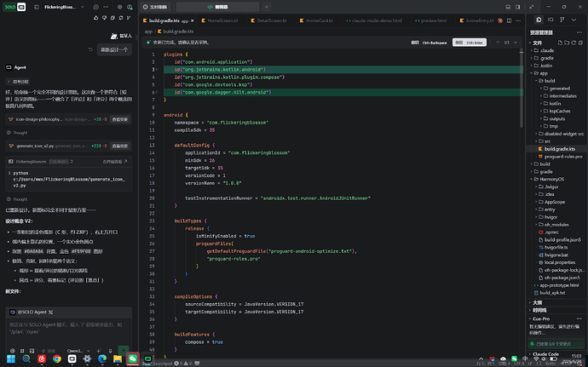This screenshot has width=588, height=367.
Task: Click the green send arrow button
Action: 124,351
